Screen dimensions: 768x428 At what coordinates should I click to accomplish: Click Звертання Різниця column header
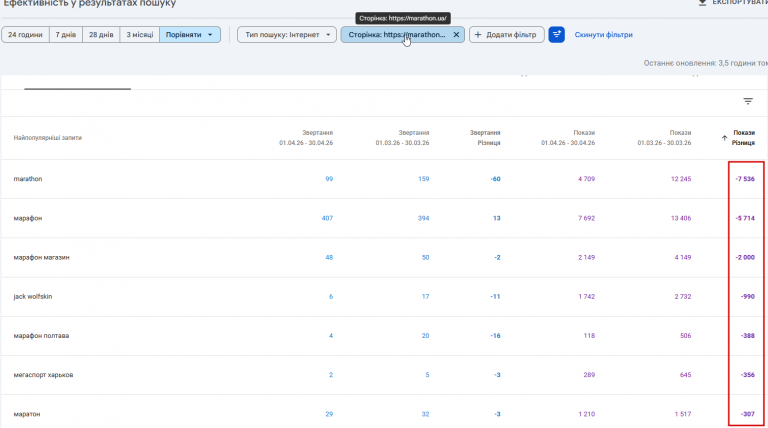pyautogui.click(x=485, y=138)
